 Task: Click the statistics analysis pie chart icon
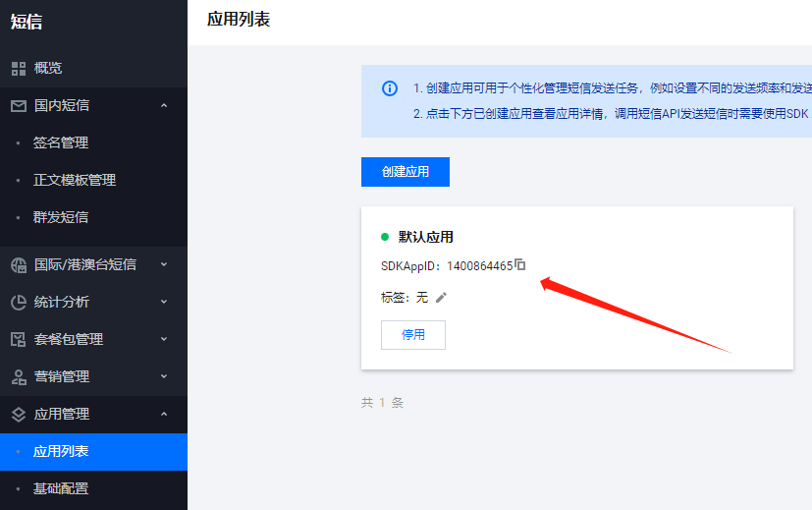(x=19, y=302)
